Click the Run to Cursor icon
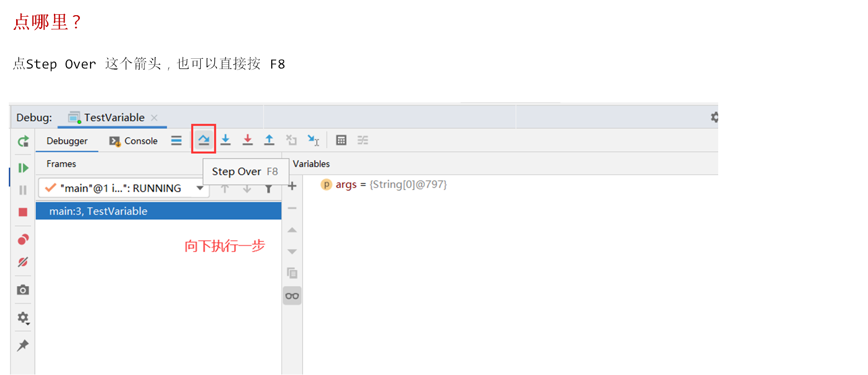 tap(313, 140)
